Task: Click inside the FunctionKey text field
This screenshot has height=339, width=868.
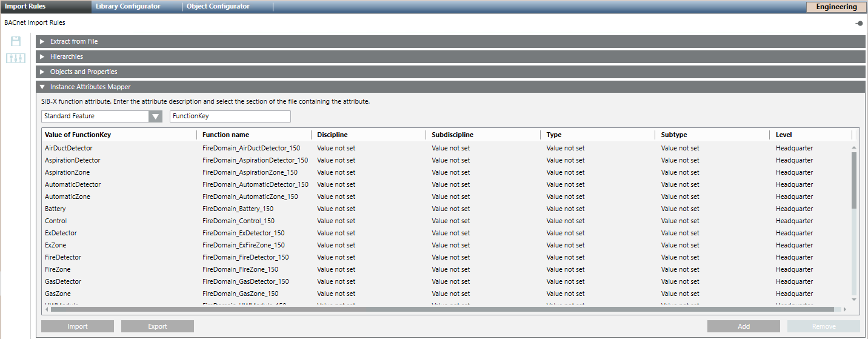Action: coord(230,116)
